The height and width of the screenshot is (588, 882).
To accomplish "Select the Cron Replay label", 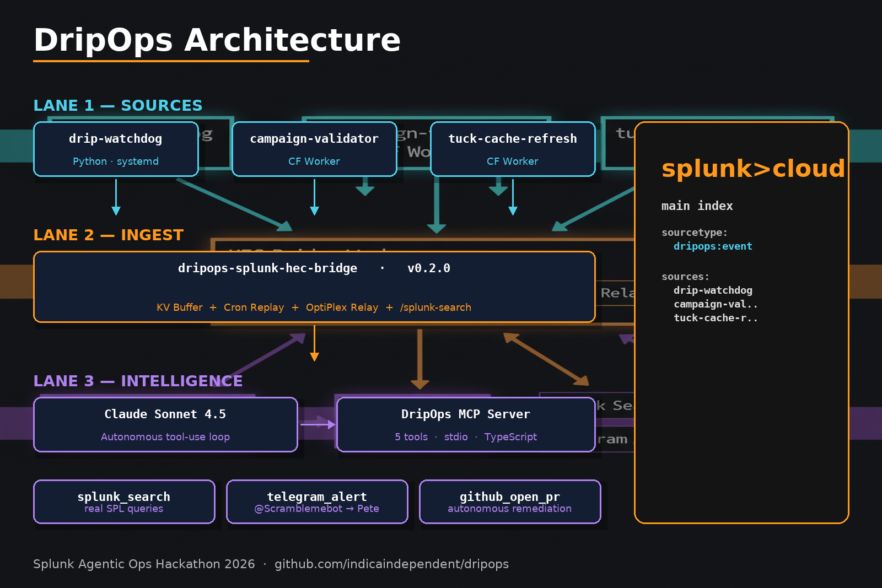I will pyautogui.click(x=254, y=308).
